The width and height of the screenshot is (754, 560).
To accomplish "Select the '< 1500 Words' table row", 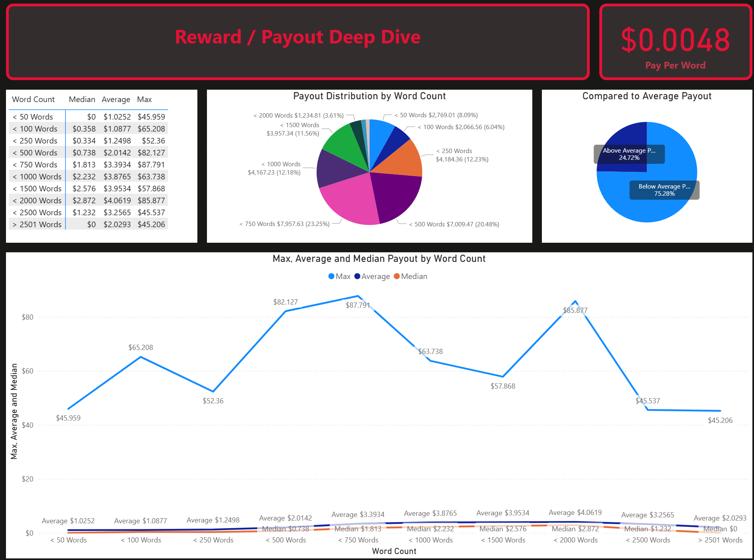I will (88, 189).
